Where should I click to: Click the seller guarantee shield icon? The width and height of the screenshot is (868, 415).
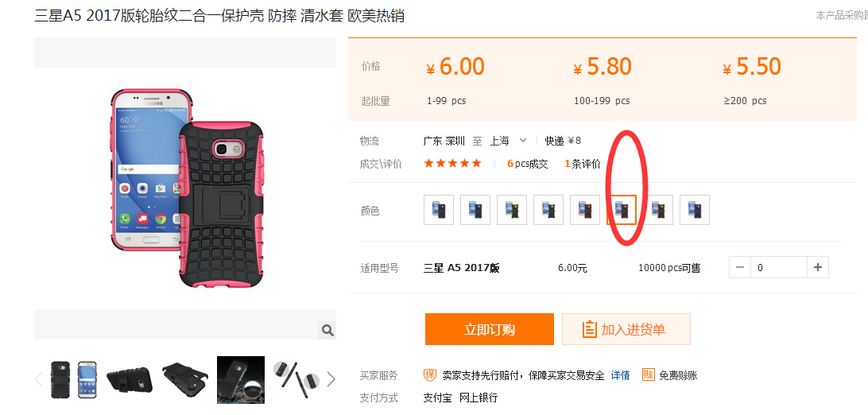click(430, 374)
